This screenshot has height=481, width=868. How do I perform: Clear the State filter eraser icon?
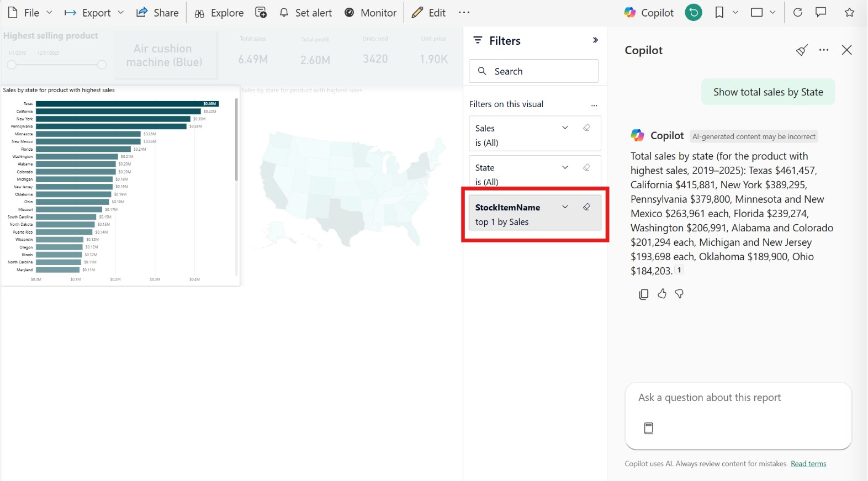point(586,167)
